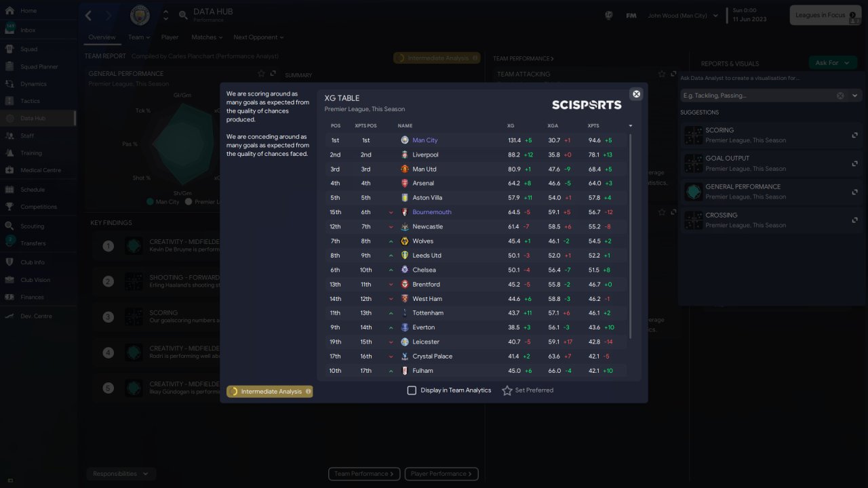Switch to the Player tab
This screenshot has height=488, width=868.
pyautogui.click(x=170, y=37)
